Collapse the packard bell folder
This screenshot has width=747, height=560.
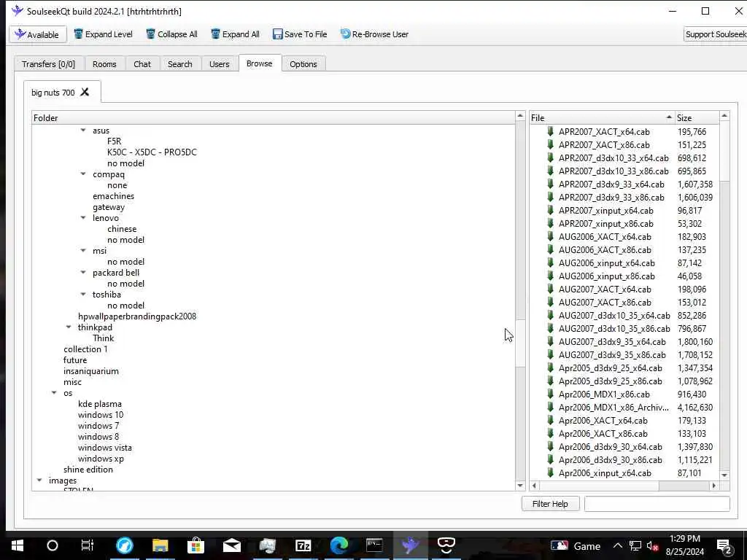[83, 273]
